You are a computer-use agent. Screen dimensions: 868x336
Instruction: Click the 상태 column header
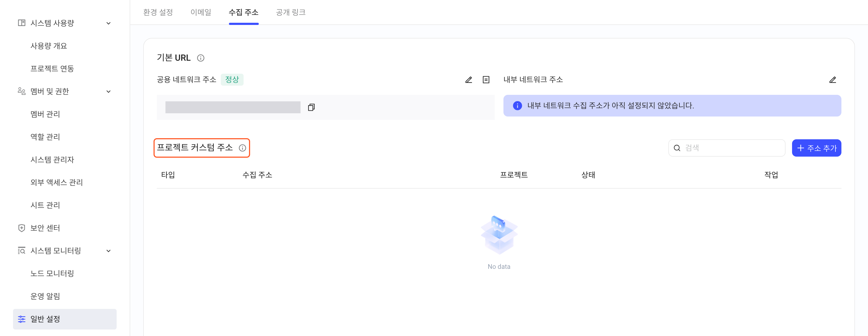(588, 175)
